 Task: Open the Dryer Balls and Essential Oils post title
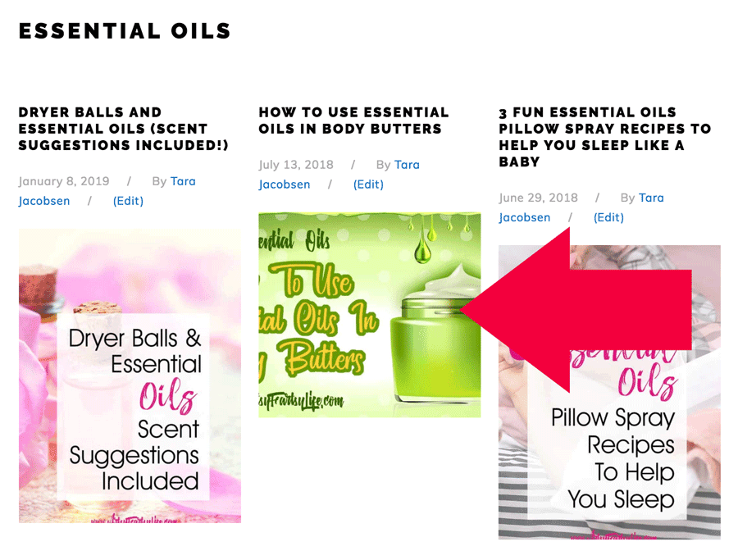(123, 129)
